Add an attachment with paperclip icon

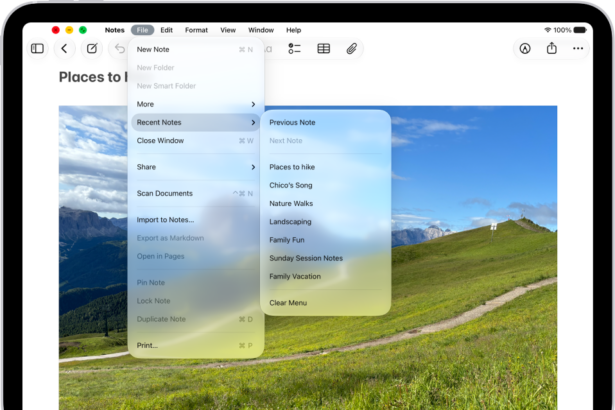click(x=352, y=49)
